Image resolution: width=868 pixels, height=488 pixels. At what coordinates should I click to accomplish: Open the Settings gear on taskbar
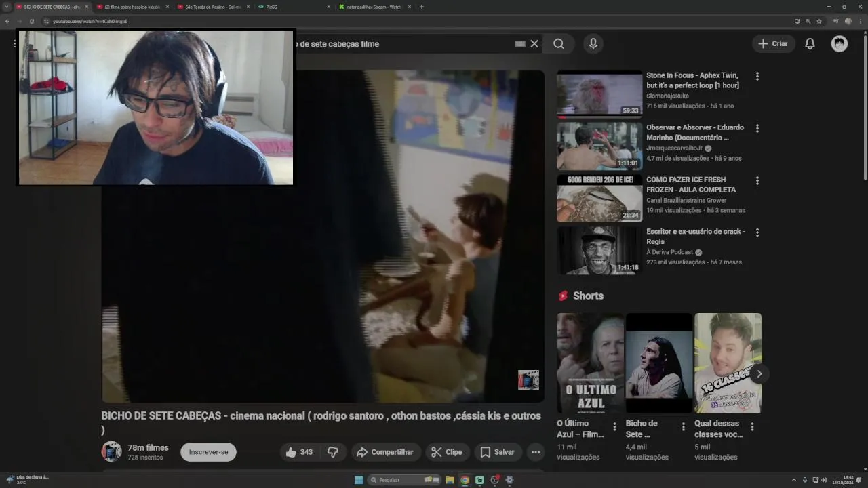pyautogui.click(x=509, y=480)
